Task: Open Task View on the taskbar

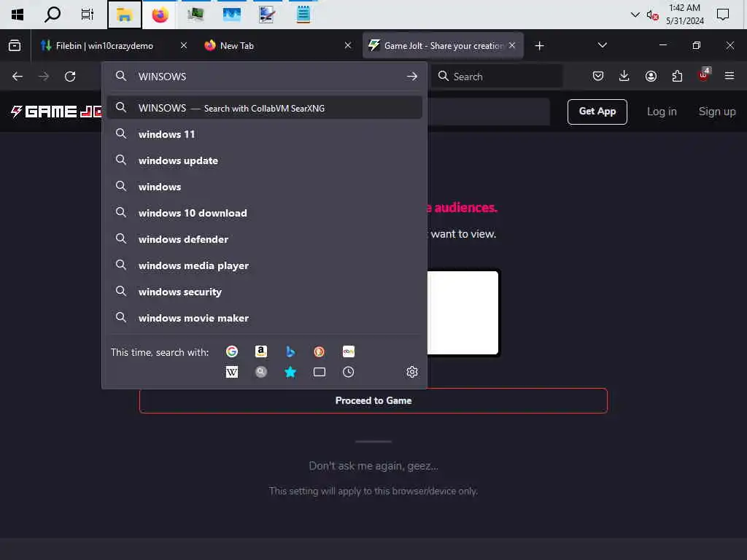Action: 88,15
